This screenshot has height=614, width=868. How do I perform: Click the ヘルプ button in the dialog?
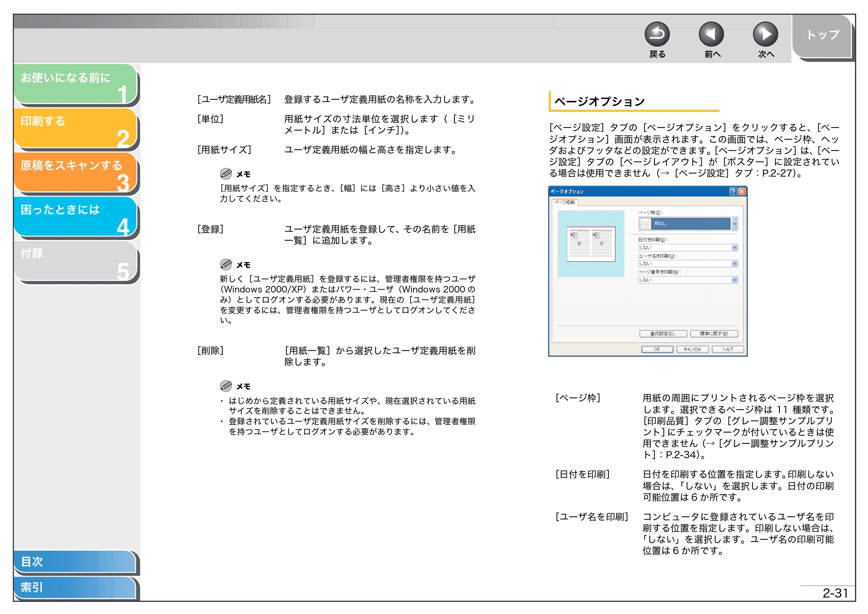(x=728, y=349)
